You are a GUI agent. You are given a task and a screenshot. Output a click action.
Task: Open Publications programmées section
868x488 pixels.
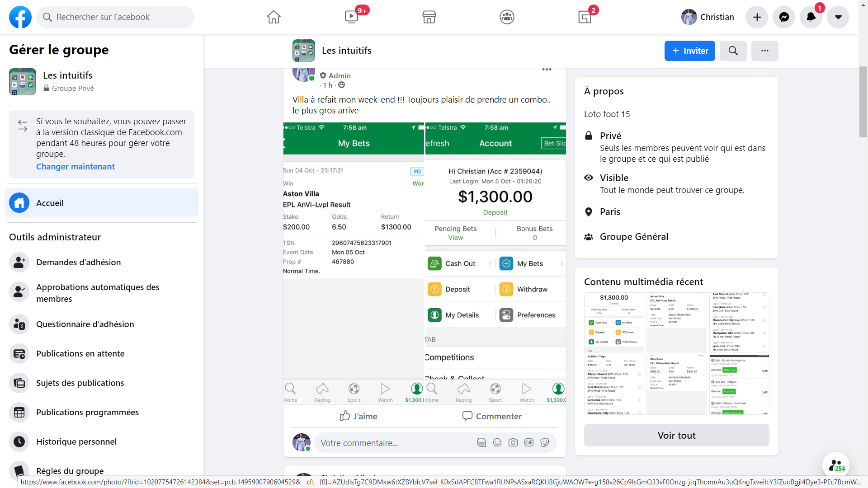click(x=87, y=412)
